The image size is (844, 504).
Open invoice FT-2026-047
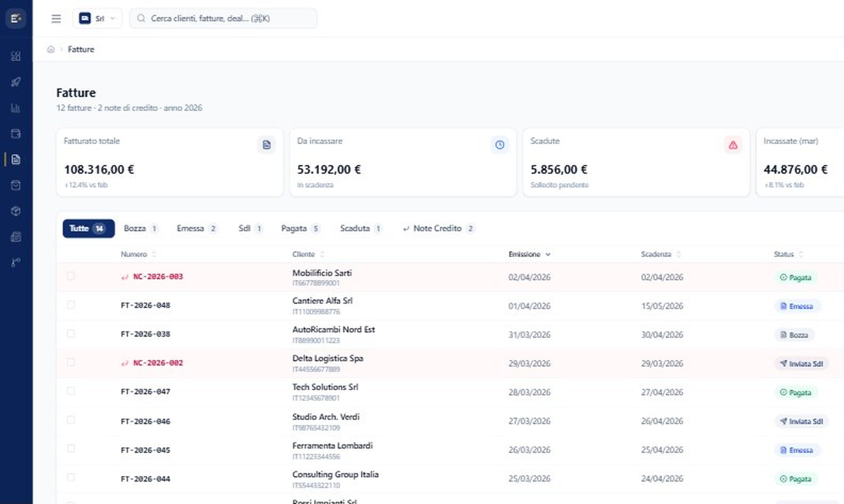[x=145, y=392]
